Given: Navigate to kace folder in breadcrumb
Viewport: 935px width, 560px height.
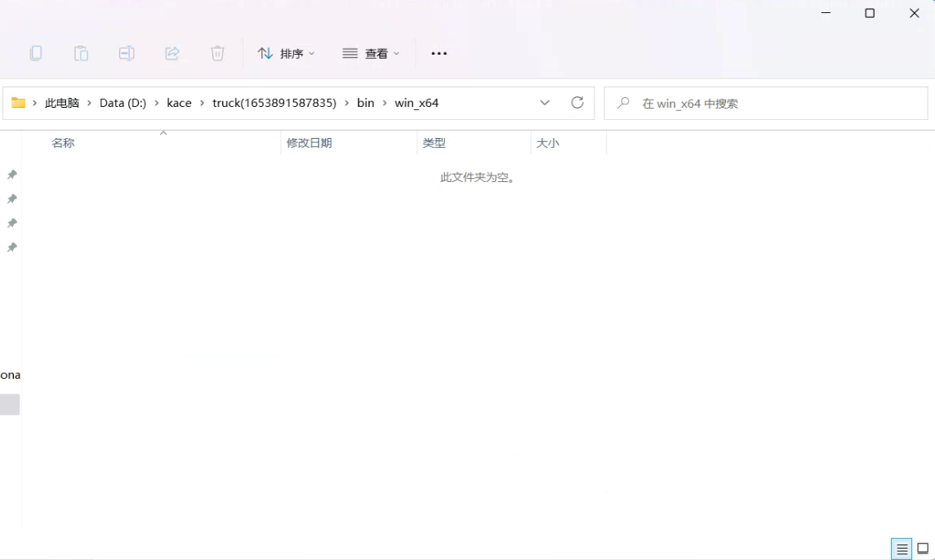Looking at the screenshot, I should click(x=179, y=103).
